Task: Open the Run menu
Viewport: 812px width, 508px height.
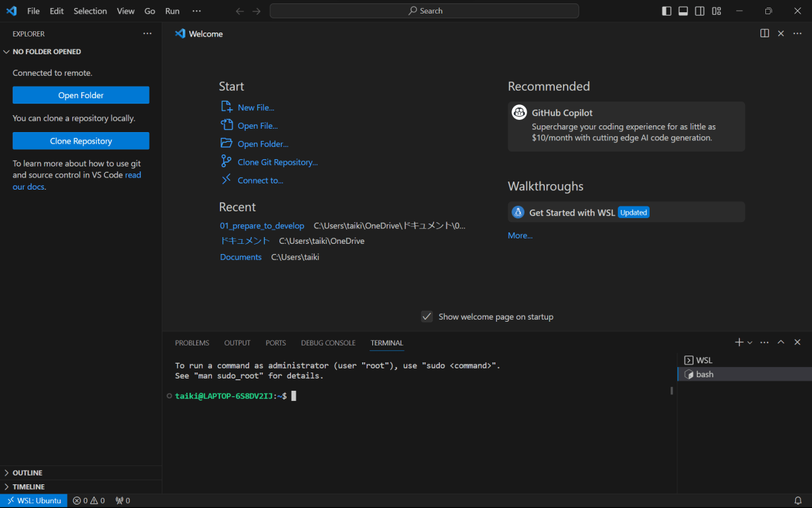Action: coord(173,11)
